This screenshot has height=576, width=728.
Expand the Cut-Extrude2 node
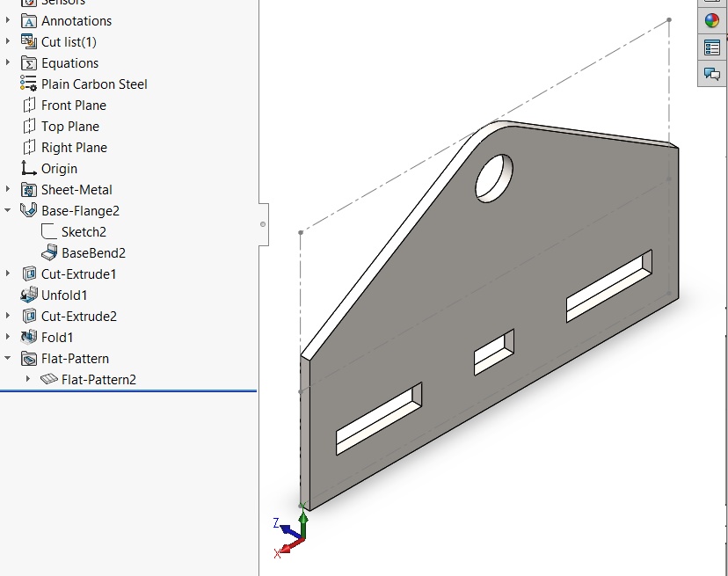(7, 316)
